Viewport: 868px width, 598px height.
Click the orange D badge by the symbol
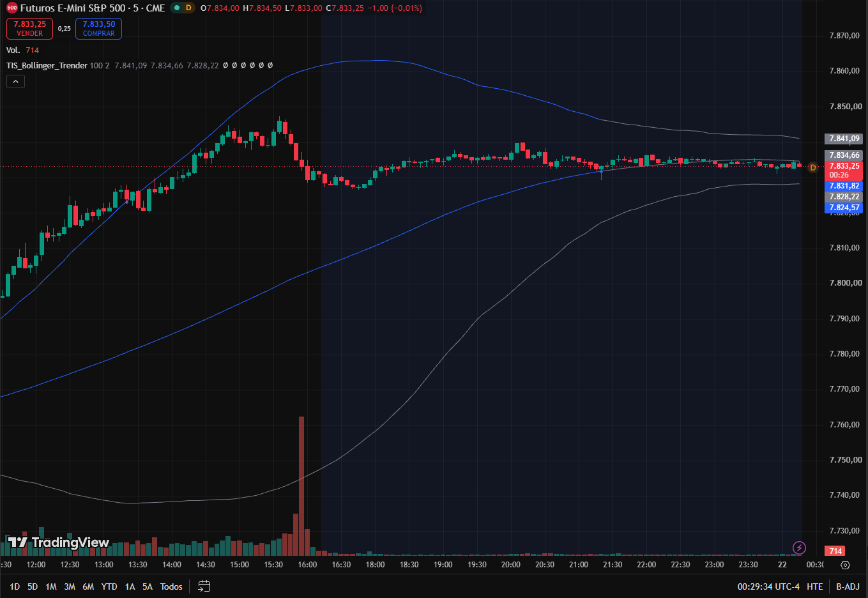tap(188, 8)
